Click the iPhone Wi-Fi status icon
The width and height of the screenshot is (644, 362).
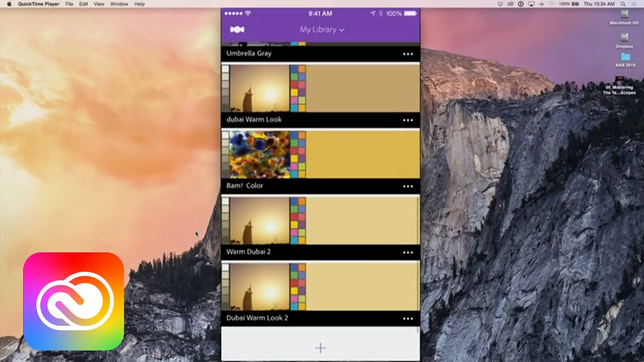coord(248,13)
